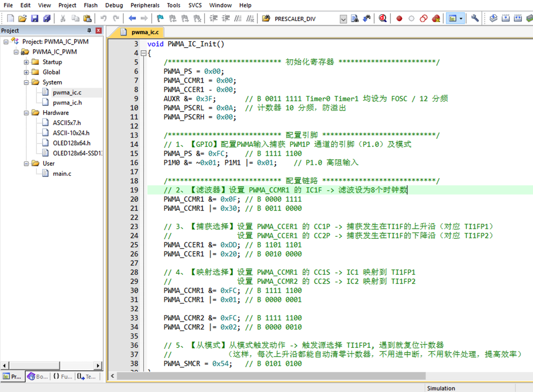Open the window layout dropdown arrow
The image size is (533, 392).
461,18
